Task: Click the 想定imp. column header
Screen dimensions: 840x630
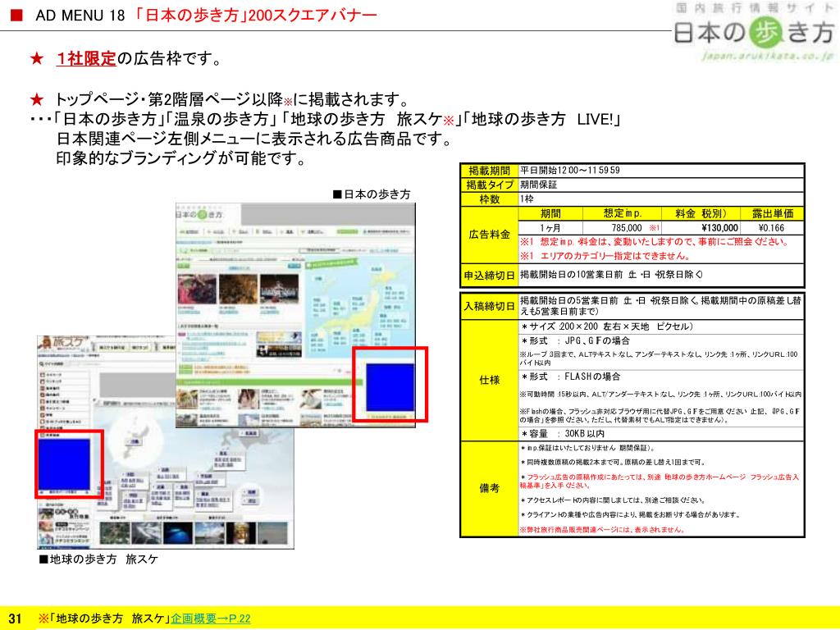Action: pos(622,213)
